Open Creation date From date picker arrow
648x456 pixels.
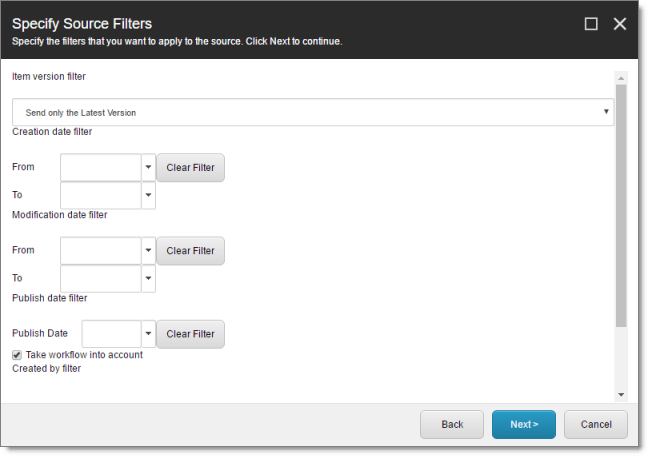pos(148,167)
